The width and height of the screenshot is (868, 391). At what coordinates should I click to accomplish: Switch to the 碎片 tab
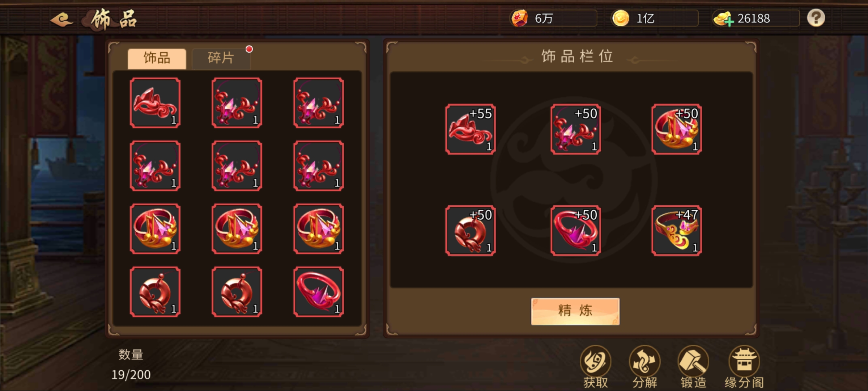pyautogui.click(x=221, y=58)
